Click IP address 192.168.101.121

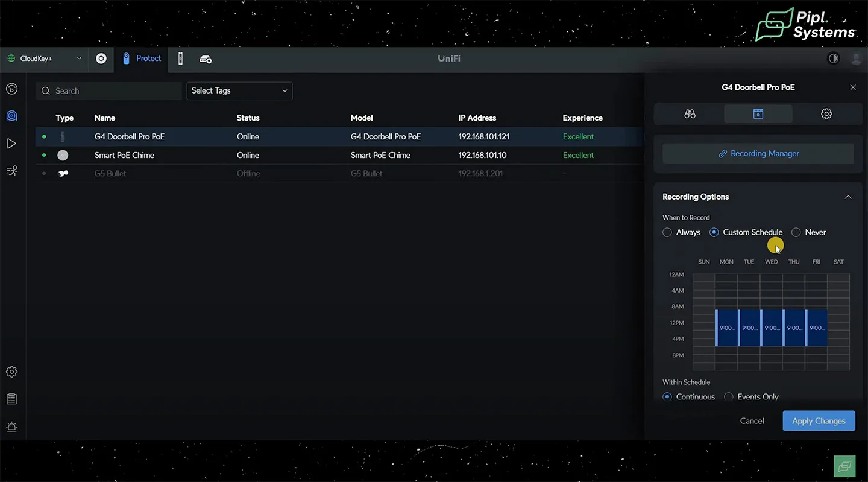(484, 137)
